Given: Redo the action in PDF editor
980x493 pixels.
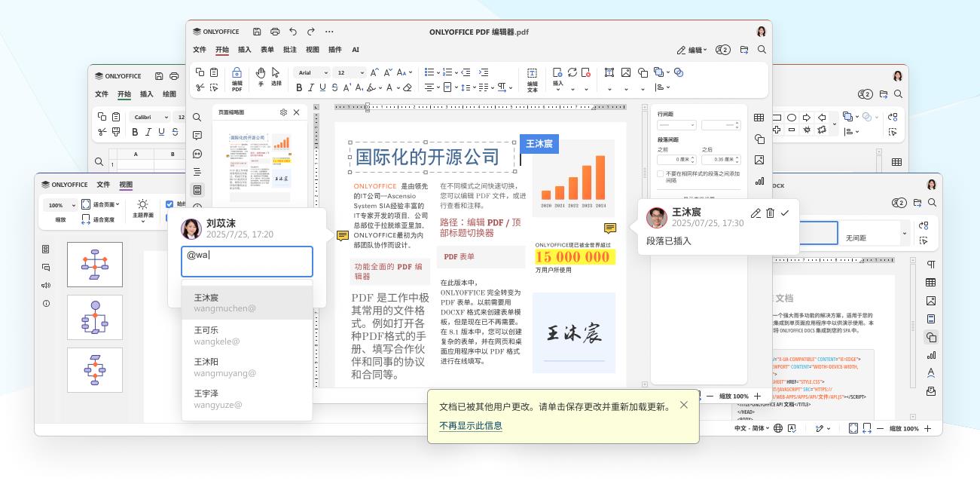Looking at the screenshot, I should coord(310,32).
